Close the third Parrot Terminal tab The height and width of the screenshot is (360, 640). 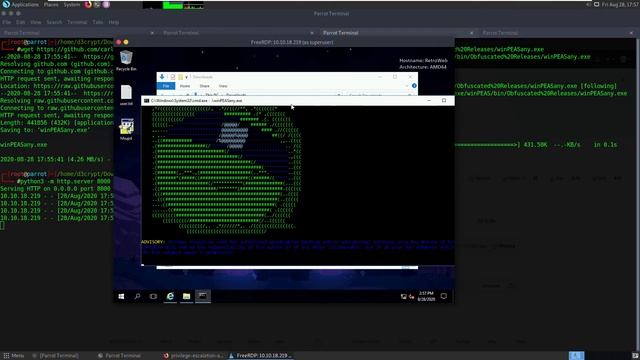pos(471,33)
